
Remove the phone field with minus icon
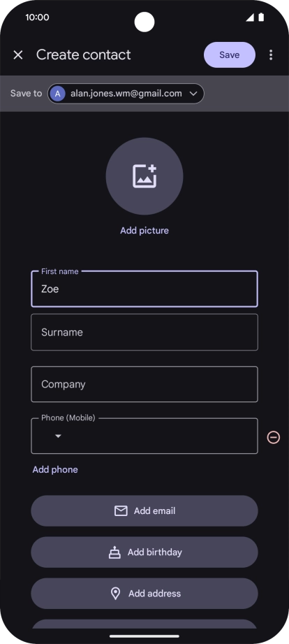point(274,438)
